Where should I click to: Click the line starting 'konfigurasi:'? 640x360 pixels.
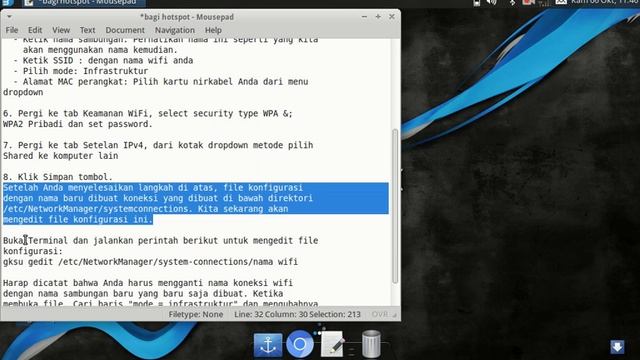click(x=33, y=251)
